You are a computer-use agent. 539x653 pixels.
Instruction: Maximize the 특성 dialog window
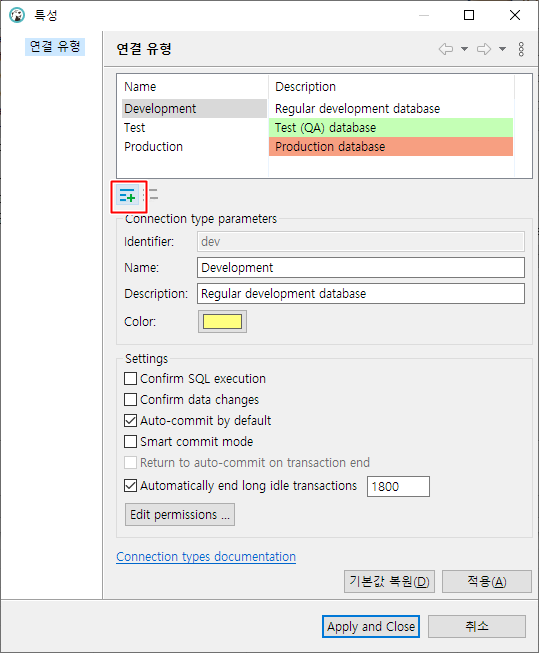click(469, 15)
